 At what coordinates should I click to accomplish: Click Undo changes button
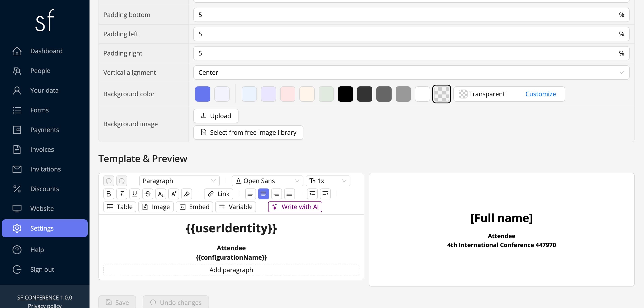click(176, 302)
